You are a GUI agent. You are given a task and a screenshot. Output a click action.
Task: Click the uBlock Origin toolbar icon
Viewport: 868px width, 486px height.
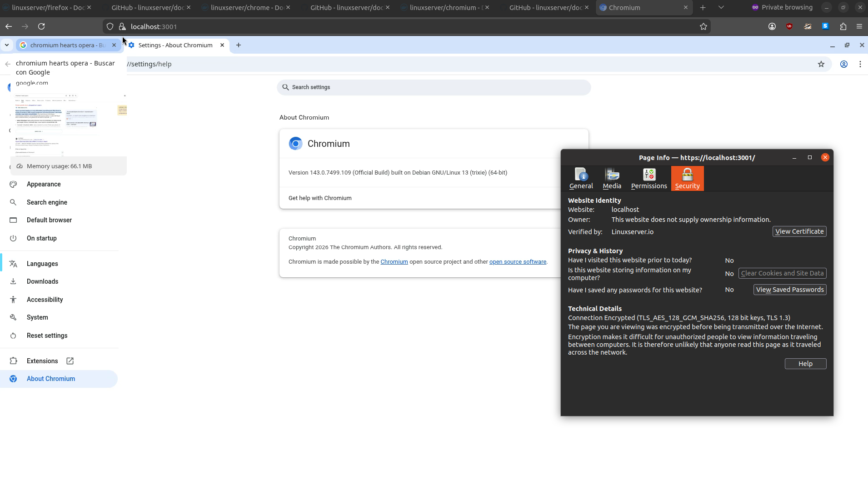click(x=789, y=26)
